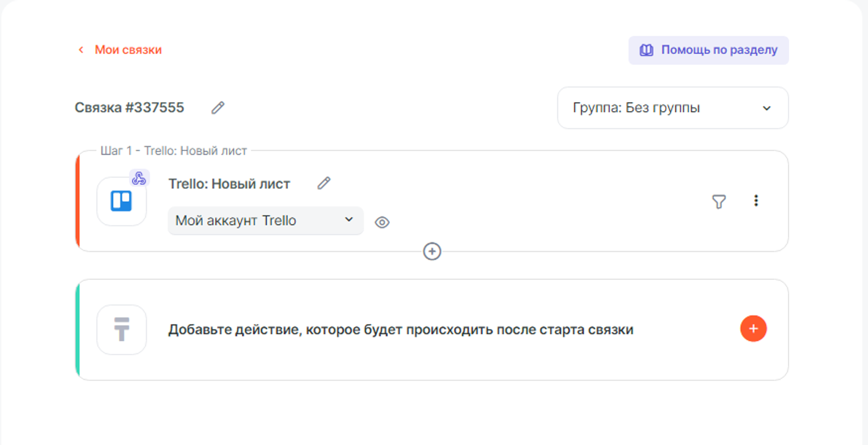This screenshot has width=868, height=445.
Task: Click the book icon in the help button
Action: [x=646, y=50]
